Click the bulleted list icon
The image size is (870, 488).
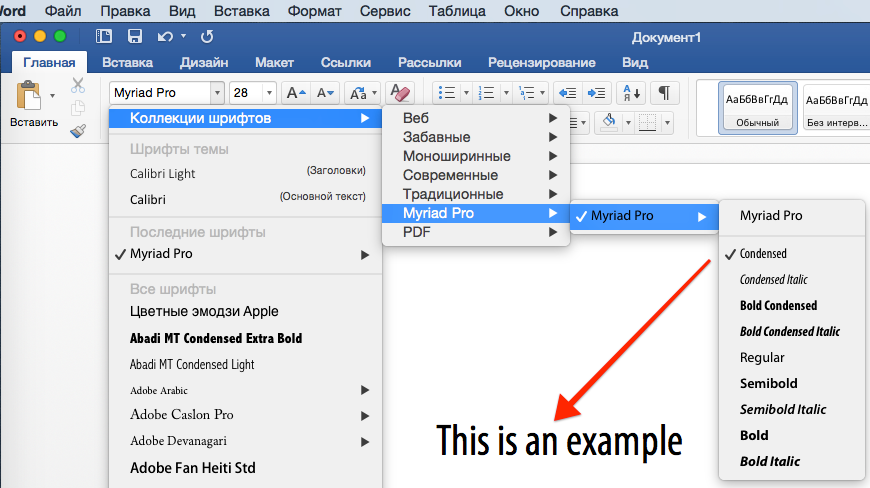(447, 93)
